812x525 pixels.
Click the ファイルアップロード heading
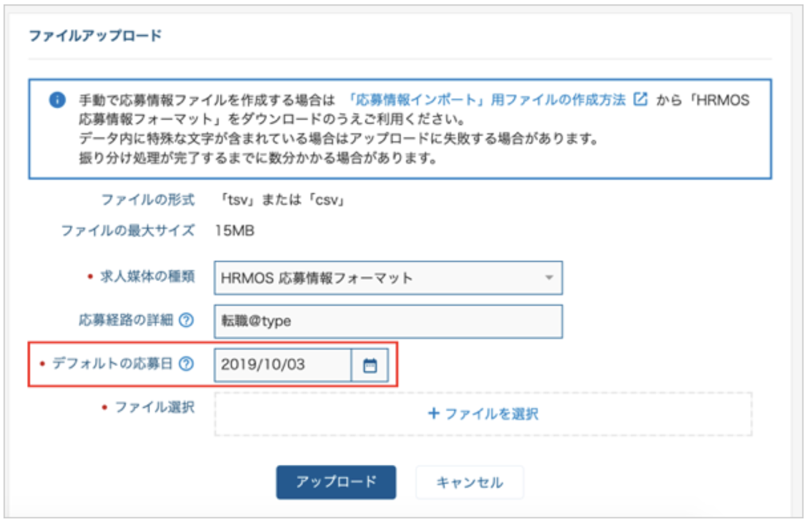(x=95, y=35)
